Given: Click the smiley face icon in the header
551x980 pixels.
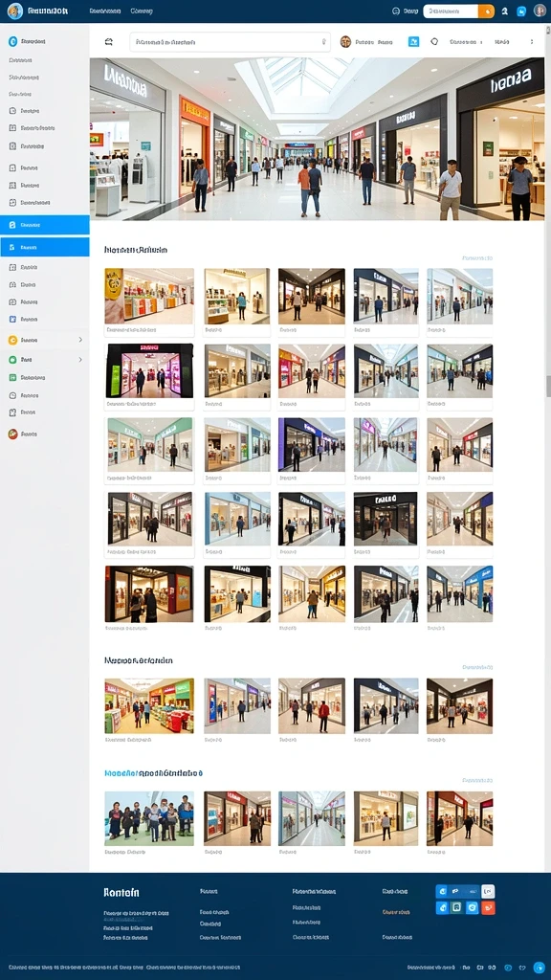Looking at the screenshot, I should point(395,11).
